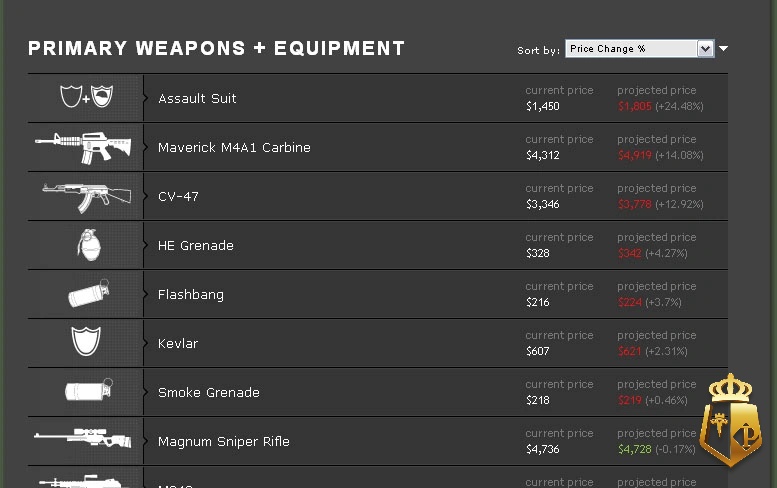Click the CV-47 rifle icon
The width and height of the screenshot is (777, 488).
87,197
